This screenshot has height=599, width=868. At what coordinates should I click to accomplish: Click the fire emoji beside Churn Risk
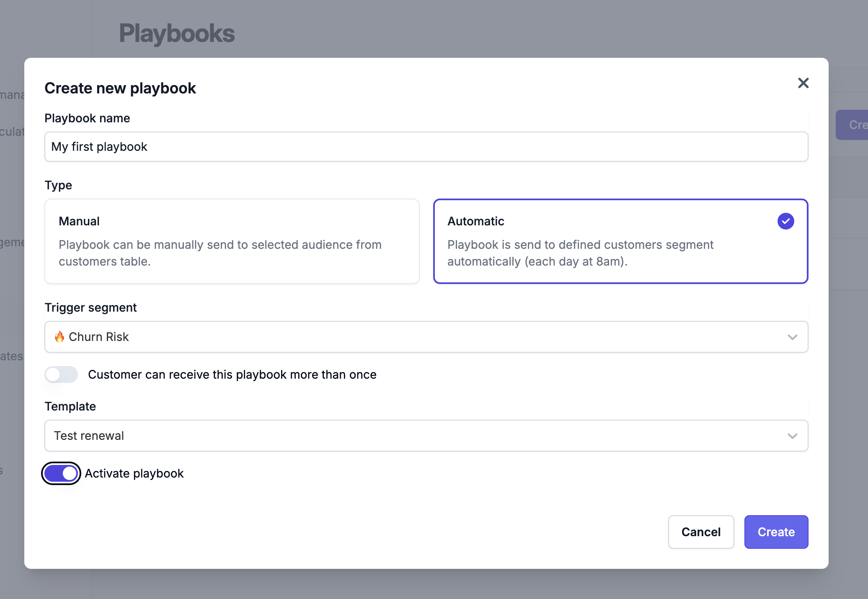tap(59, 336)
